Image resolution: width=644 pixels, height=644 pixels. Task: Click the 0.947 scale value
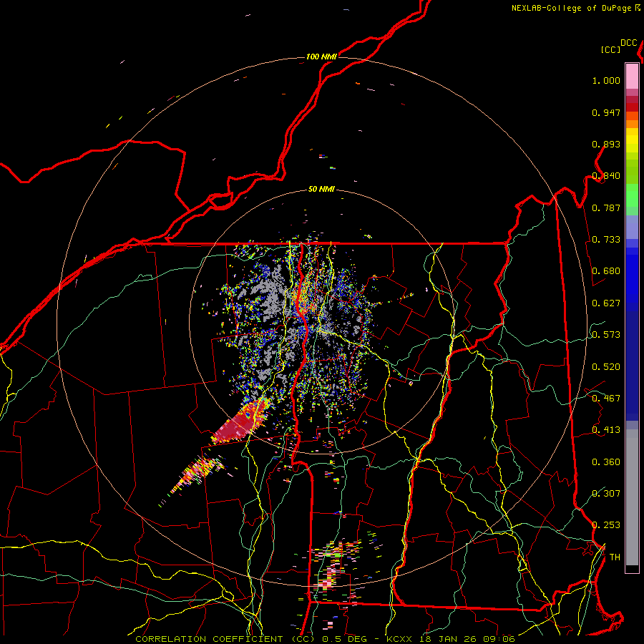click(606, 112)
